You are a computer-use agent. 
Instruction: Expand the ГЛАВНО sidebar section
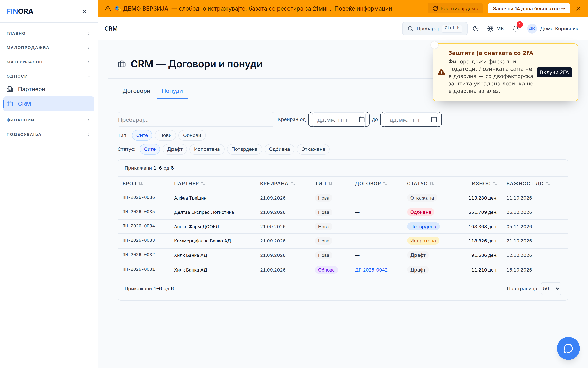pos(49,33)
